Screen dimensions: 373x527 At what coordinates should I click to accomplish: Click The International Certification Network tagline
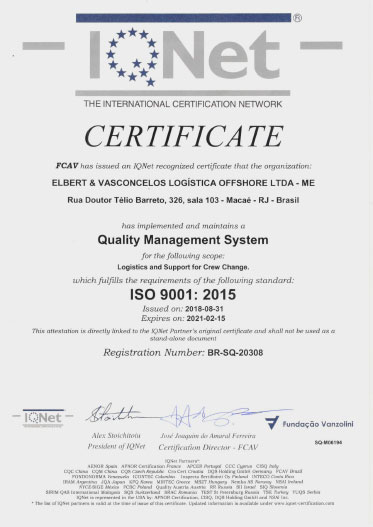[x=183, y=104]
